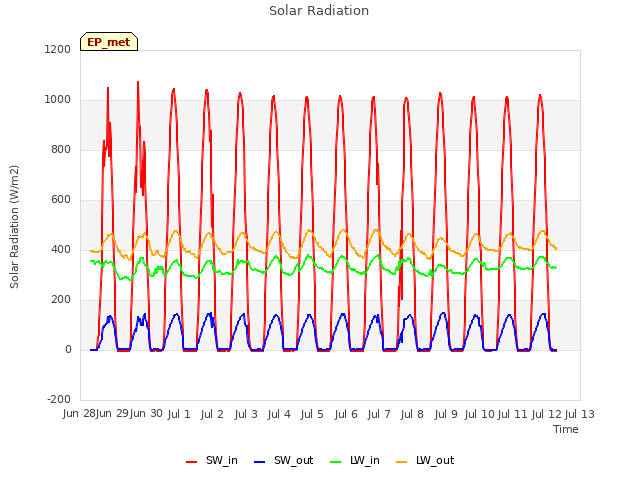Click the Jul 3 x-axis date label
The width and height of the screenshot is (640, 480).
[246, 414]
